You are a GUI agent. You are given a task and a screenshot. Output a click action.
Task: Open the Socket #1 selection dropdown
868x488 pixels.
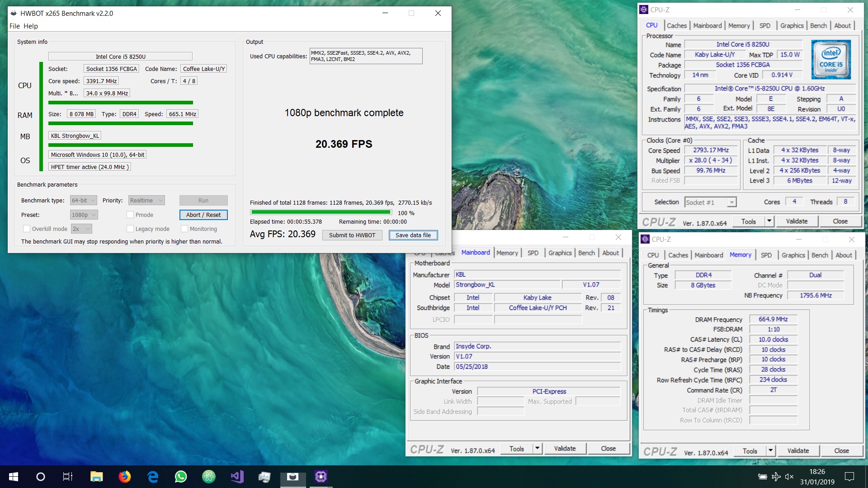tap(711, 202)
